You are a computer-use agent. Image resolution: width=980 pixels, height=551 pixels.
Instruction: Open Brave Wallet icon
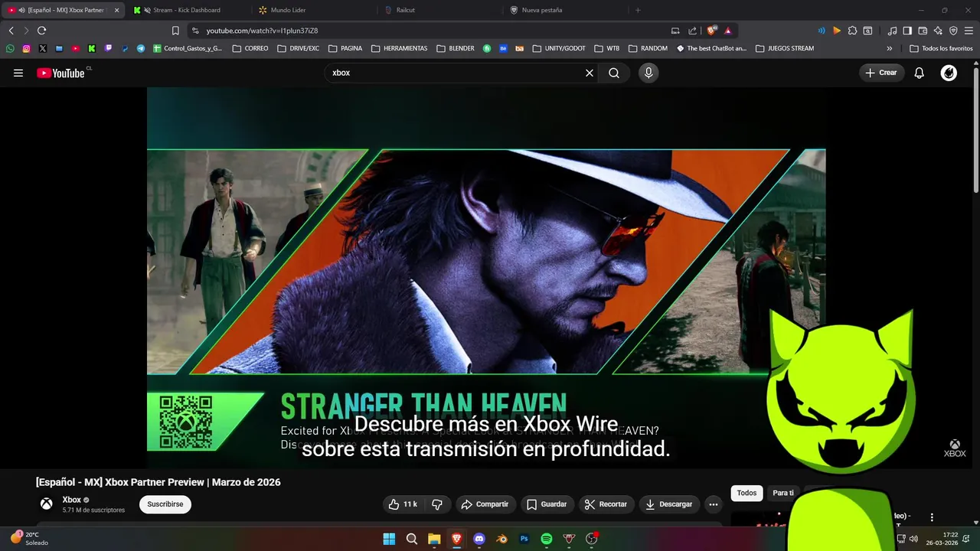923,31
